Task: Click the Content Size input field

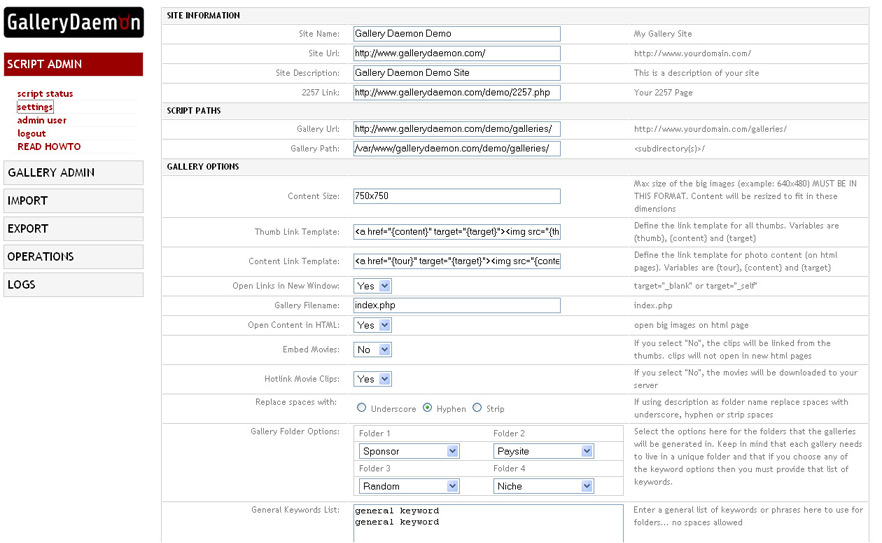Action: click(457, 196)
